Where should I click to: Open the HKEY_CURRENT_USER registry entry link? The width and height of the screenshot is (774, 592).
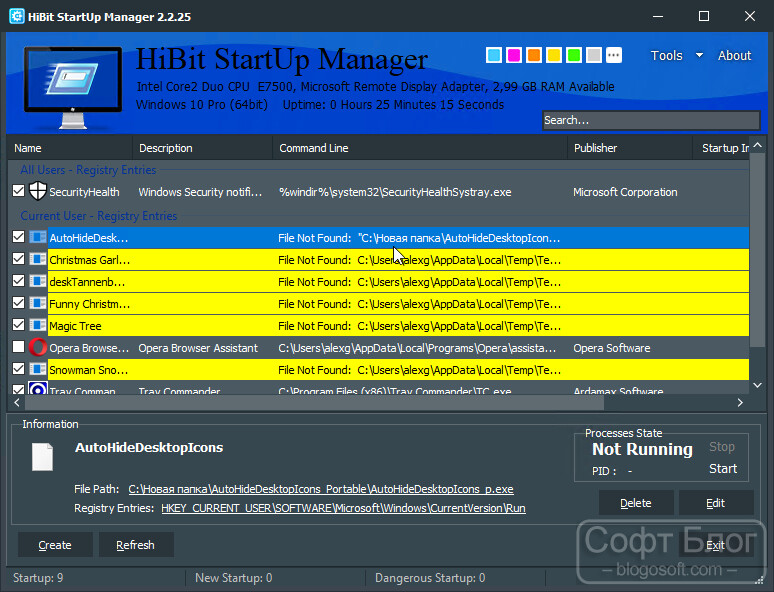(x=344, y=508)
